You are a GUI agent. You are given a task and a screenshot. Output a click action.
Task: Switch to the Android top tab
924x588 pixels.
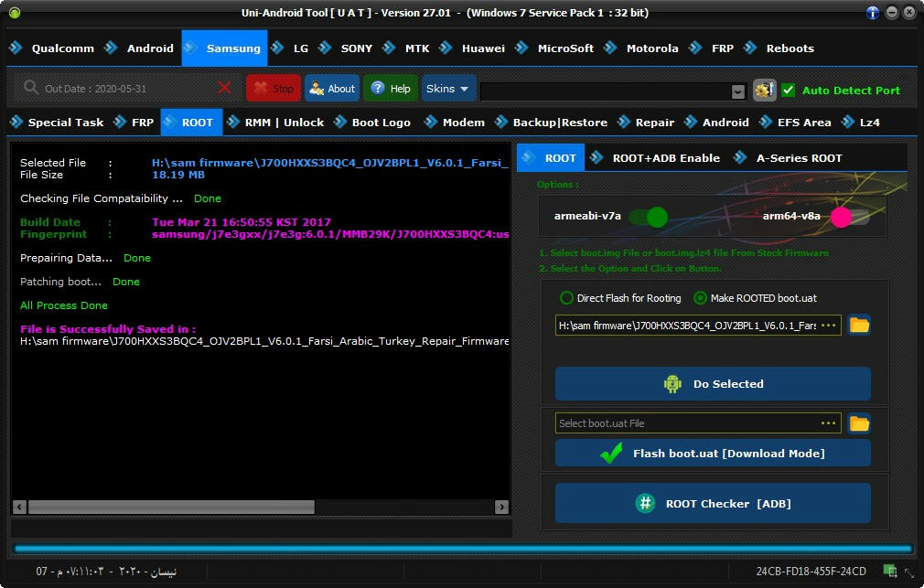[x=139, y=48]
